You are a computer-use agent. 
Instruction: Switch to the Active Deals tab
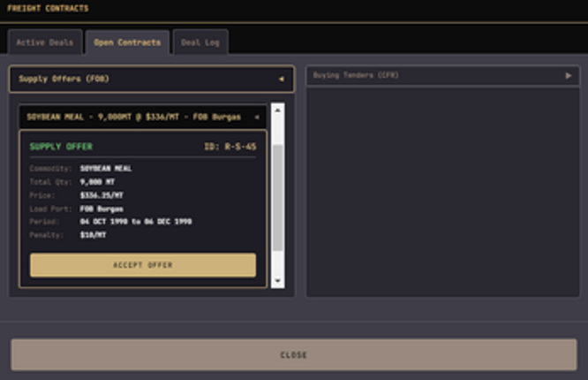coord(45,42)
